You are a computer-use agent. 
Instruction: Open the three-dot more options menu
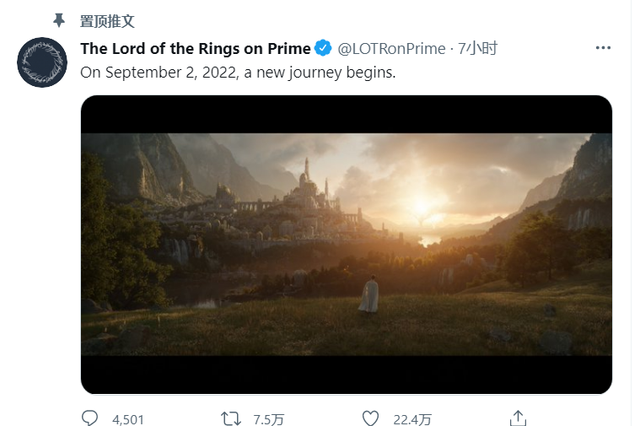(x=603, y=48)
